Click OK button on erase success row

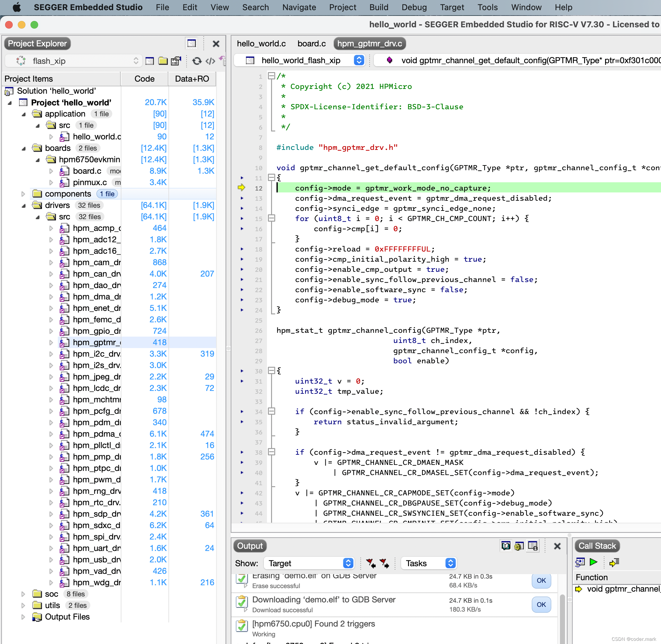click(541, 581)
